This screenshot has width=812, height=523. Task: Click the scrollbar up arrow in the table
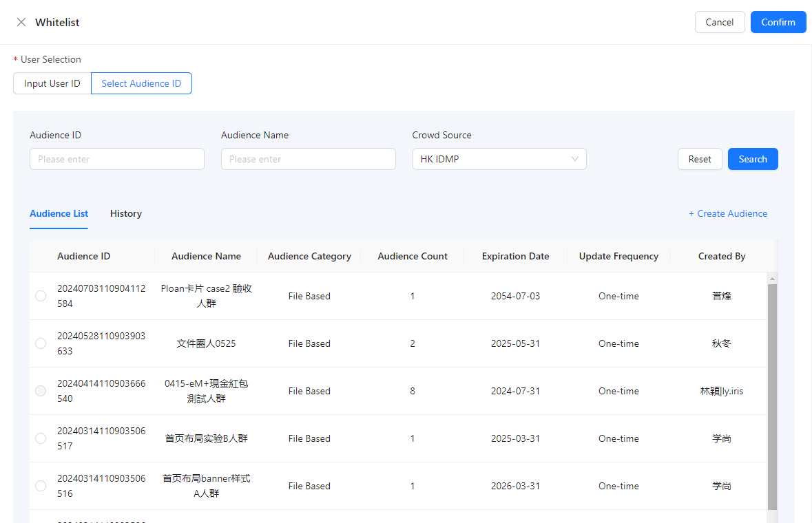[772, 279]
